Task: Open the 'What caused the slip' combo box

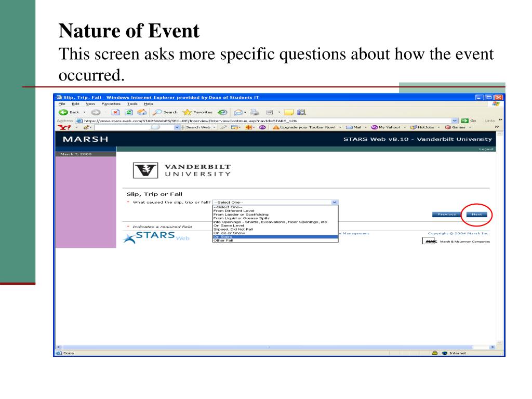Action: [x=275, y=202]
